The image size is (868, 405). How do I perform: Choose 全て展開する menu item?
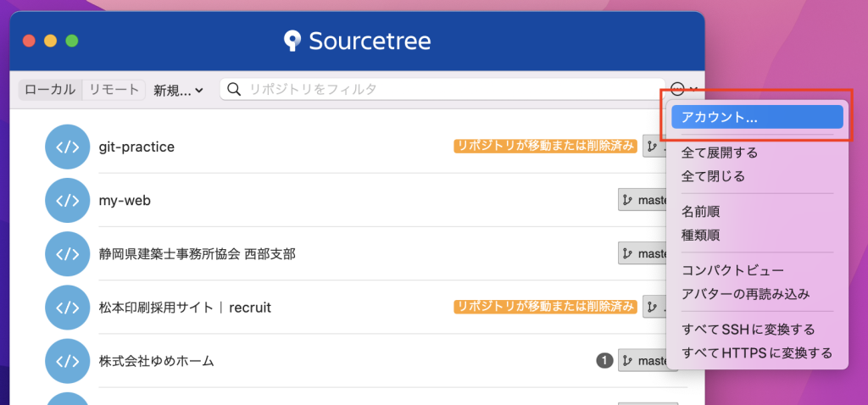coord(719,153)
